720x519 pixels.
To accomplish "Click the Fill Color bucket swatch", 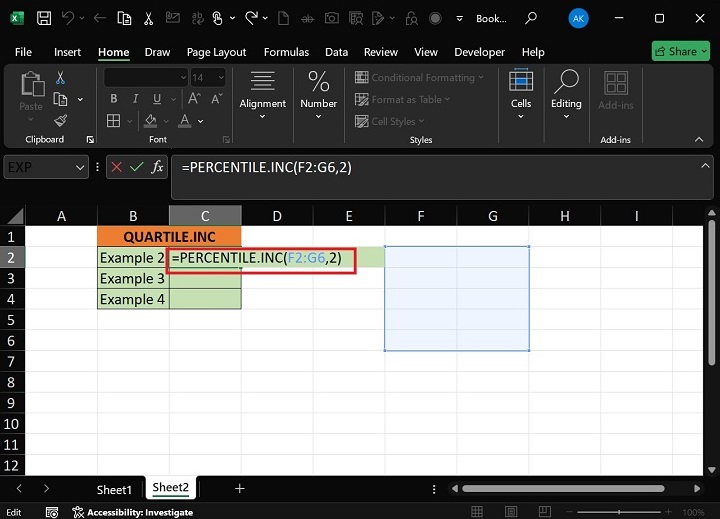I will click(151, 121).
